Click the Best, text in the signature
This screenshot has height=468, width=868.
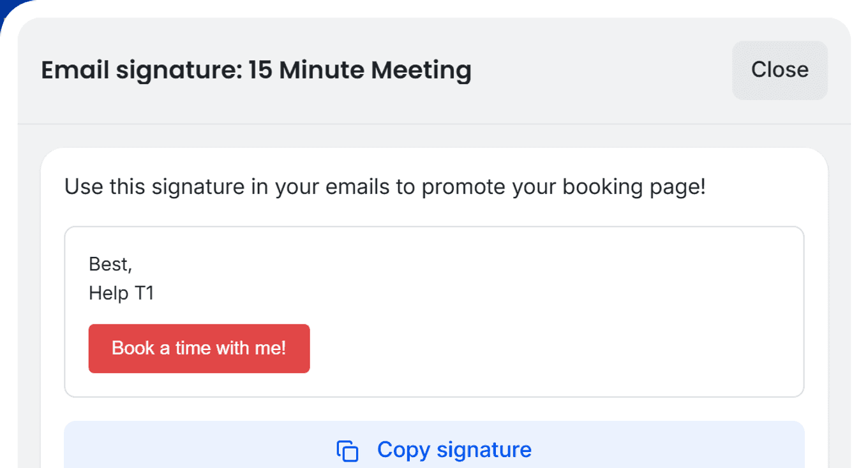(x=110, y=264)
